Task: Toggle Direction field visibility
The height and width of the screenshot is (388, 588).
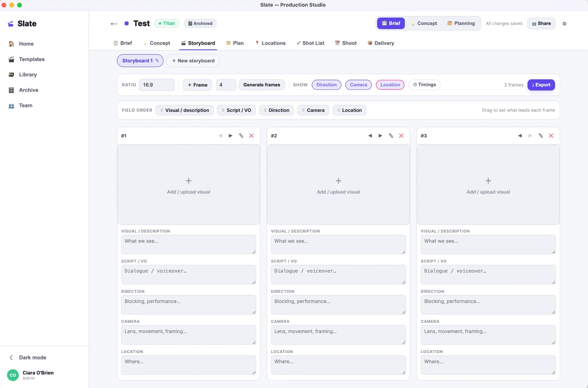Action: click(x=326, y=85)
